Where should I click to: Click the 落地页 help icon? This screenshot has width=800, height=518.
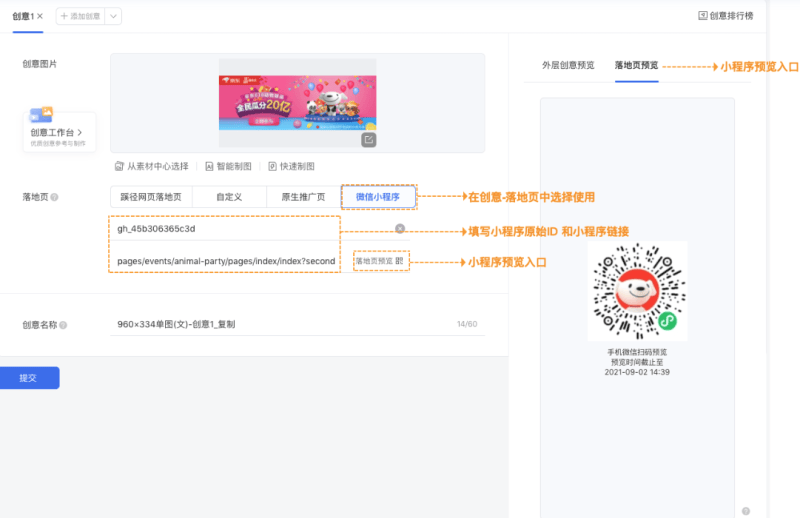(55, 197)
